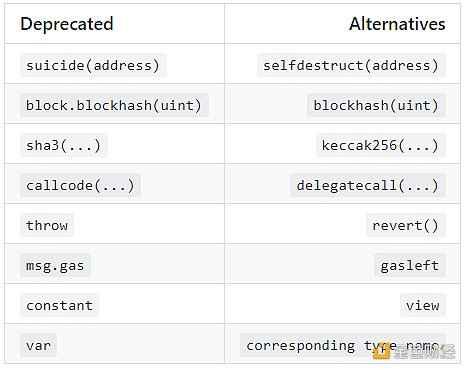This screenshot has width=466, height=370.
Task: Select the sha3(...) code snippet
Action: (64, 145)
